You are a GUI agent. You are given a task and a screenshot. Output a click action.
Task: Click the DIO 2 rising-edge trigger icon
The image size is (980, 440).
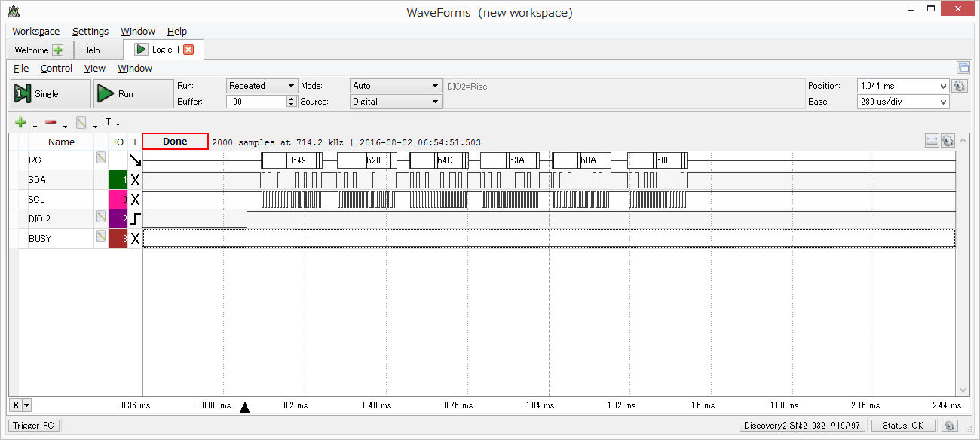pyautogui.click(x=135, y=219)
